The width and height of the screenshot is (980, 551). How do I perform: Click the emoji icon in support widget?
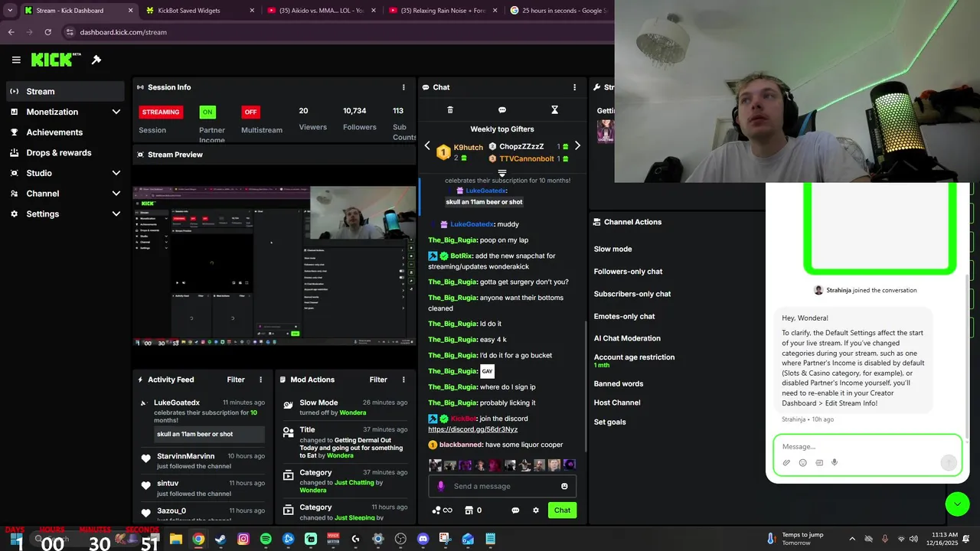click(802, 462)
